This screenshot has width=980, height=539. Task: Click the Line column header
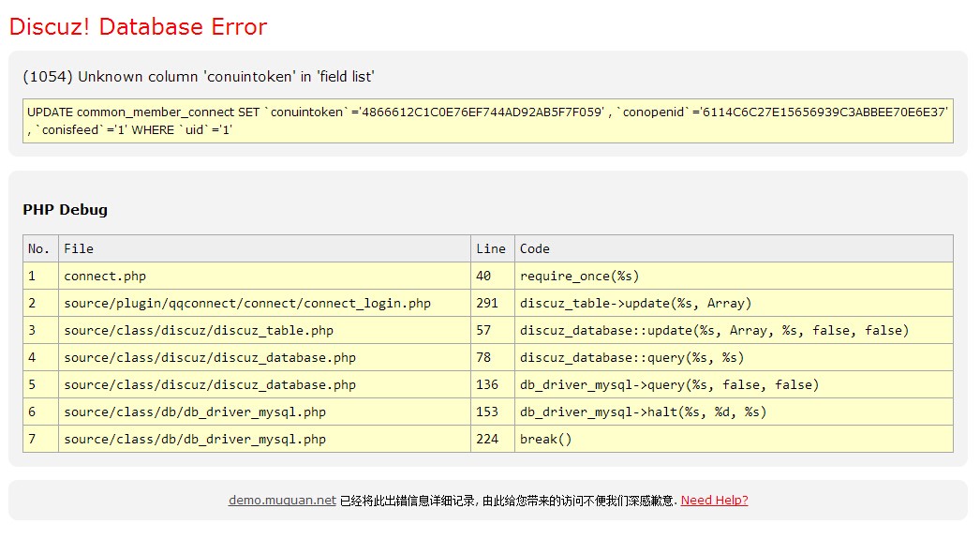[491, 248]
